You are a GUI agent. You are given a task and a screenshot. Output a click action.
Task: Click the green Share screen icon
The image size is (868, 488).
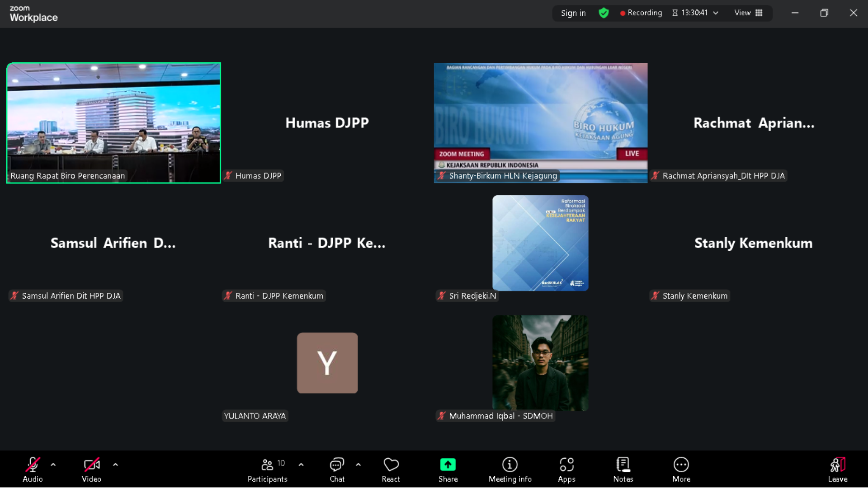pyautogui.click(x=448, y=465)
